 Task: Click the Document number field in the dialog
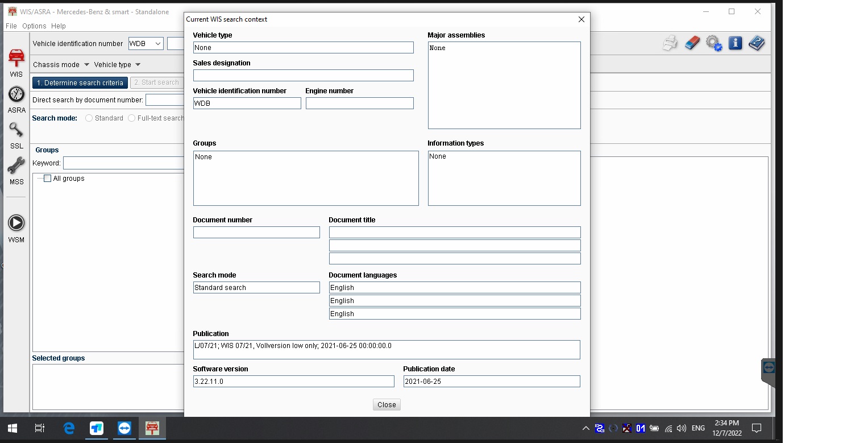tap(256, 233)
